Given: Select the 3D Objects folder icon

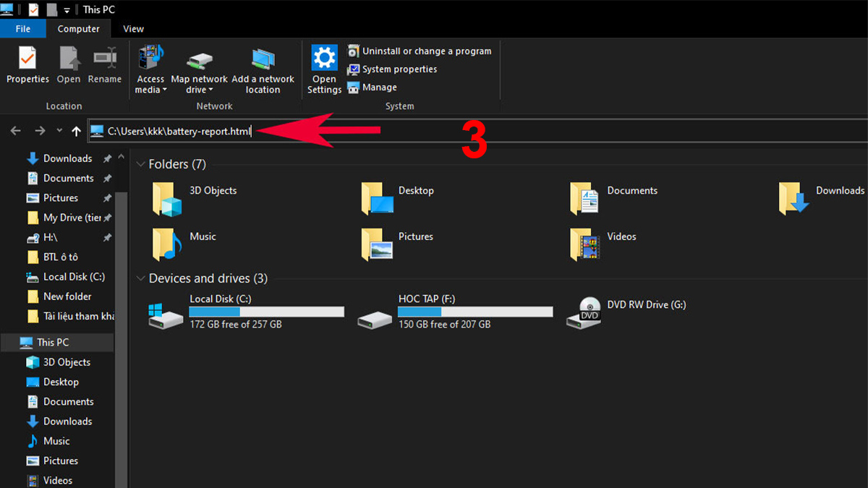Looking at the screenshot, I should (166, 198).
